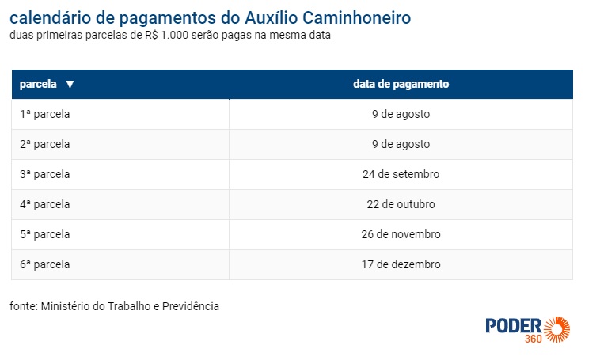The image size is (600, 364).
Task: Pick the "6ª parcela" row cell
Action: (x=45, y=264)
